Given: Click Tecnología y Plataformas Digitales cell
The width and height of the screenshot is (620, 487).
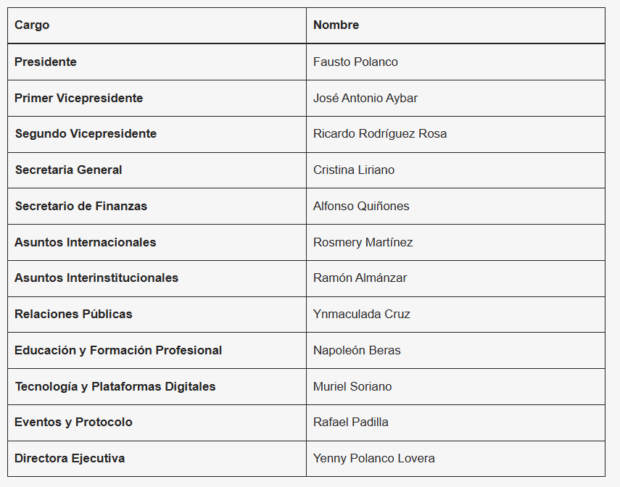Looking at the screenshot, I should tap(157, 386).
